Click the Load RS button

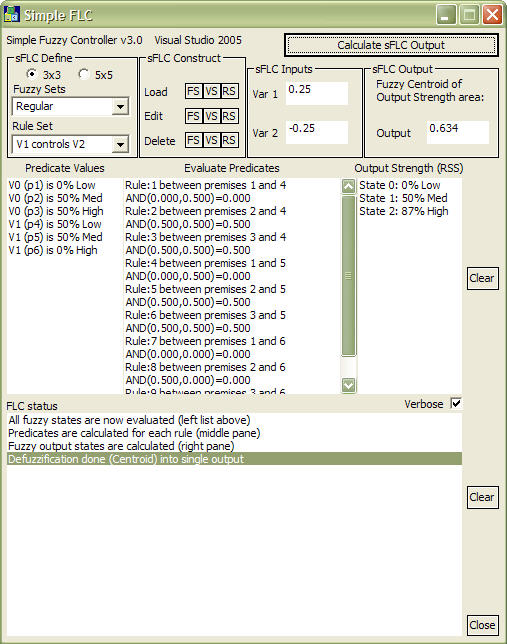[x=229, y=91]
